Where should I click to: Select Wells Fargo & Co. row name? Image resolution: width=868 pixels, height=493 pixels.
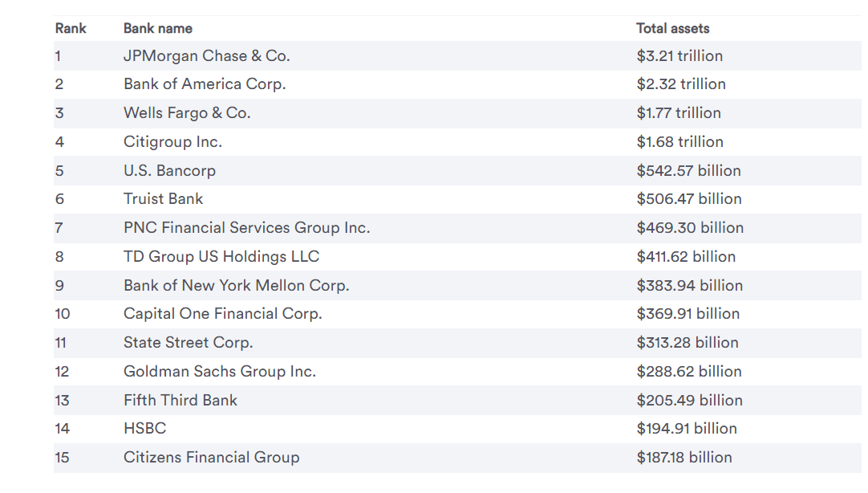[x=187, y=113]
